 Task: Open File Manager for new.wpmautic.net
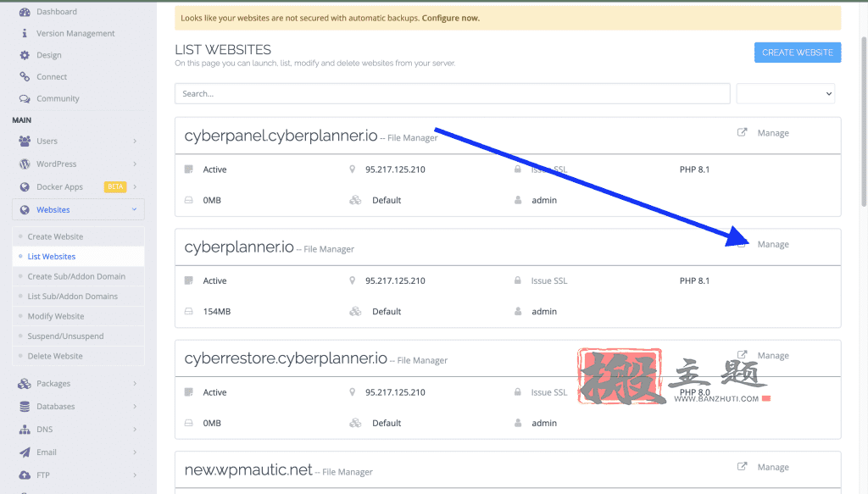point(348,472)
